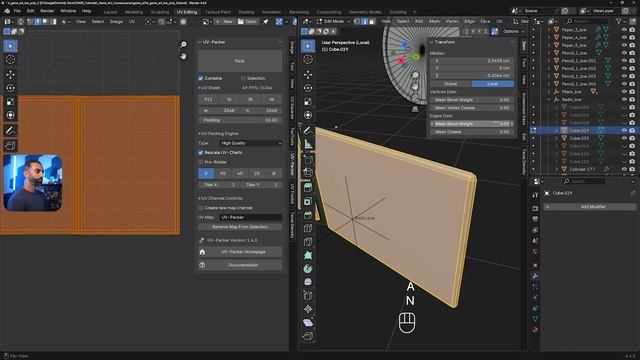The width and height of the screenshot is (640, 360).
Task: Click the Median X value field
Action: tap(472, 61)
